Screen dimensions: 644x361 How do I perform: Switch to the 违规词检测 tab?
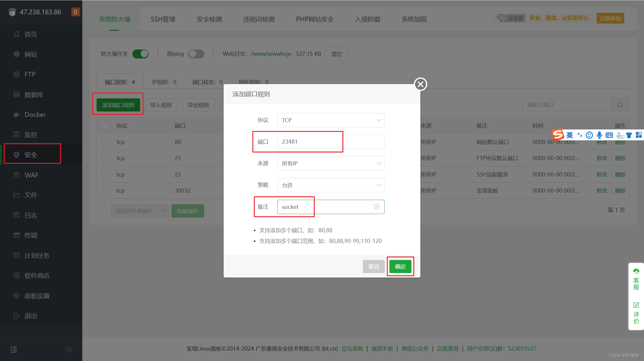click(259, 19)
